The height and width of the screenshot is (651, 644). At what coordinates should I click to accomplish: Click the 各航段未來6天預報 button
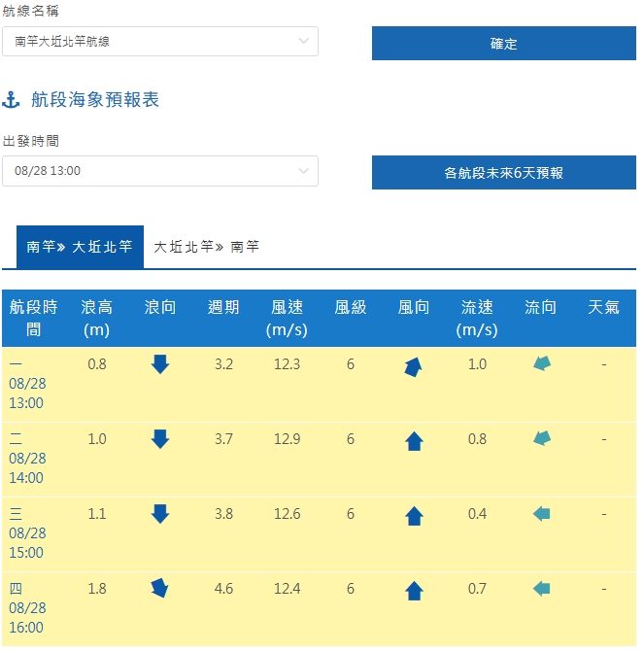click(504, 173)
